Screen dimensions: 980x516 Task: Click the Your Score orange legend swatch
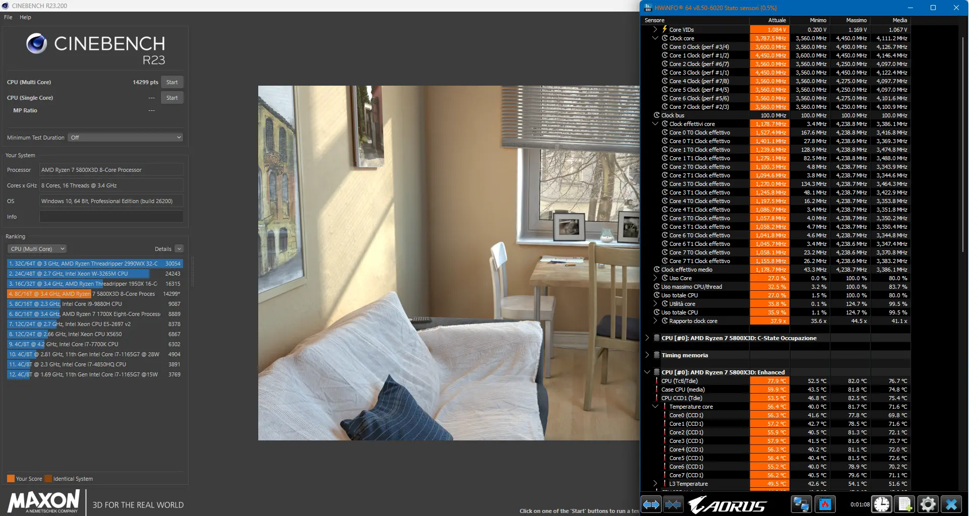(x=11, y=479)
